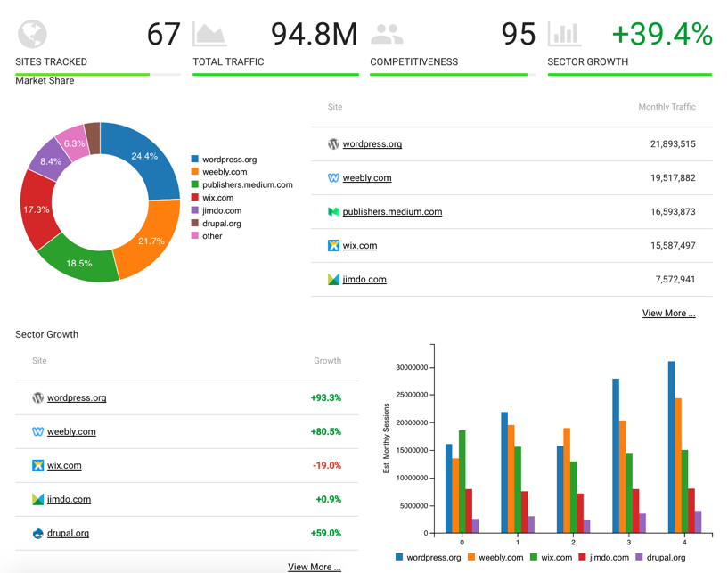Click Medium logo in Monthly Traffic table
728x573 pixels.
[x=333, y=212]
